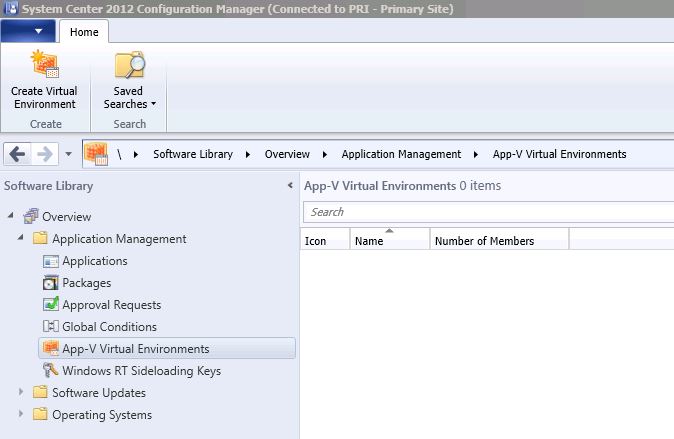Open the navigation history dropdown arrow
674x439 pixels.
pos(68,154)
